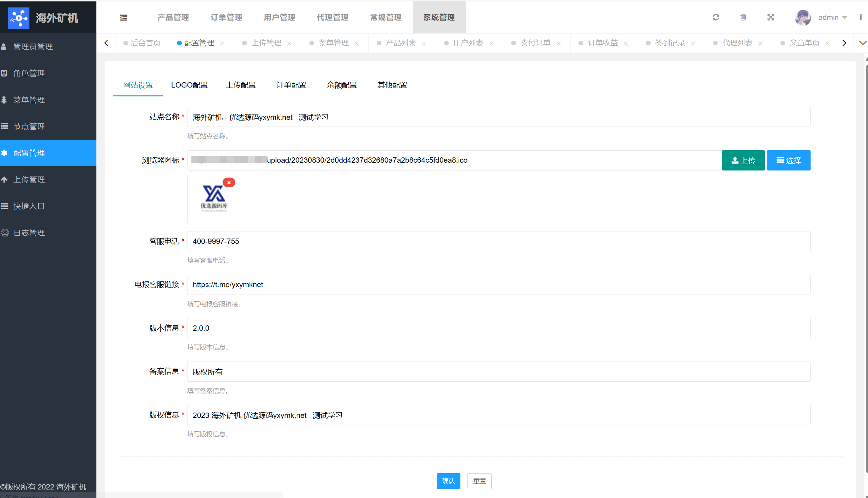Open the 系统管理 top menu
Screen dimensions: 868x498
pyautogui.click(x=439, y=17)
